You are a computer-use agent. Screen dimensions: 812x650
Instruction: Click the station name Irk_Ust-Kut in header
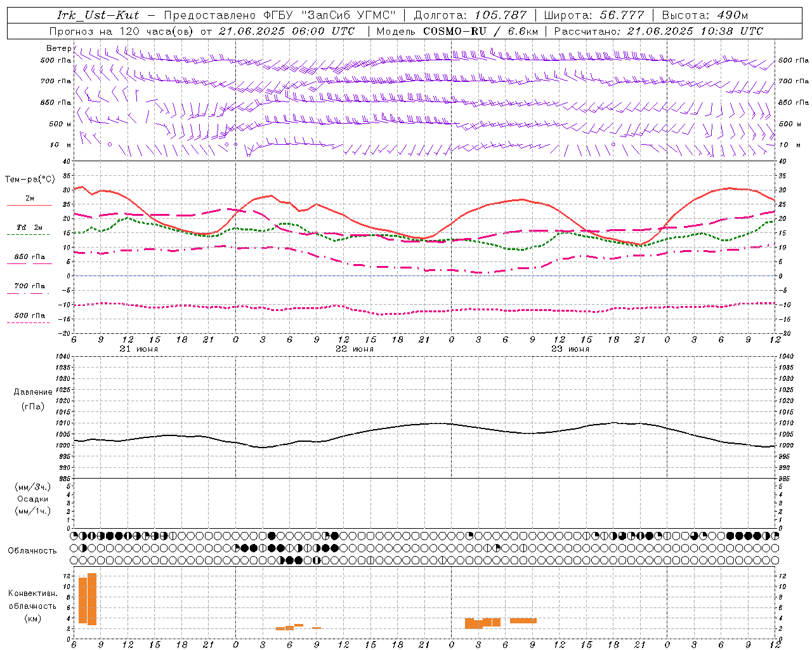pos(98,15)
